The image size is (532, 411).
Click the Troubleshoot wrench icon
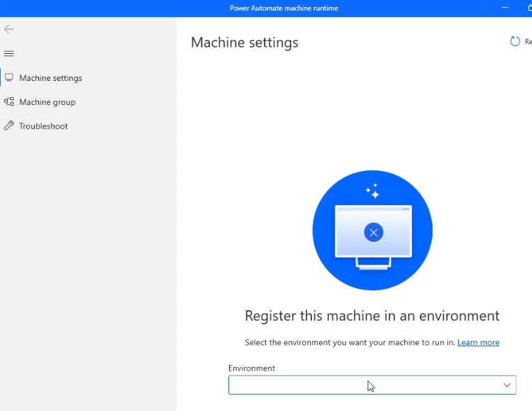pos(9,126)
